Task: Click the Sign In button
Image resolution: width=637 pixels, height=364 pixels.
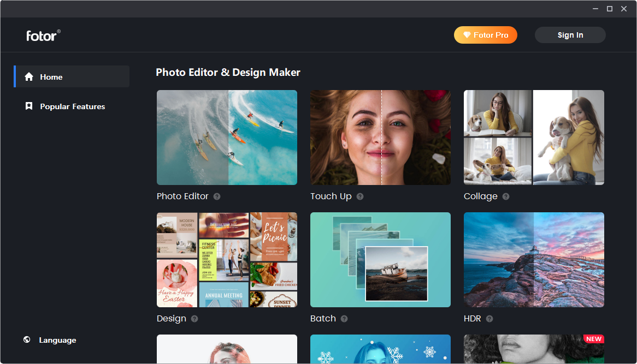Action: point(570,35)
